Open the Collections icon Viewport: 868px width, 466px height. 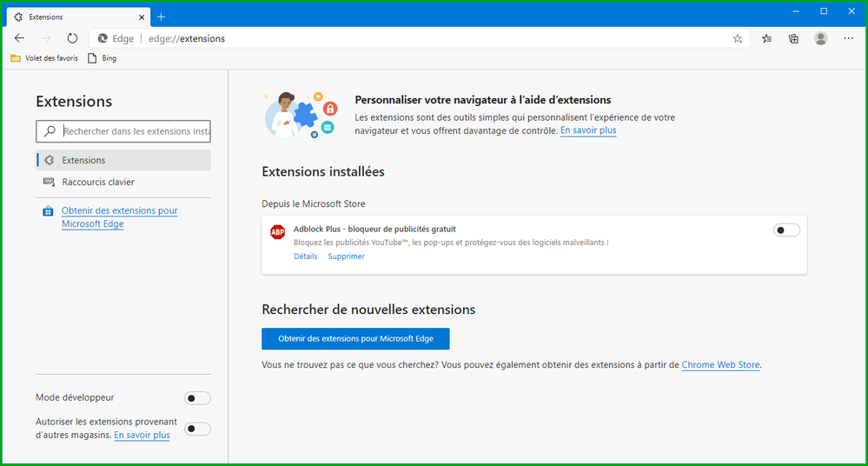point(794,38)
